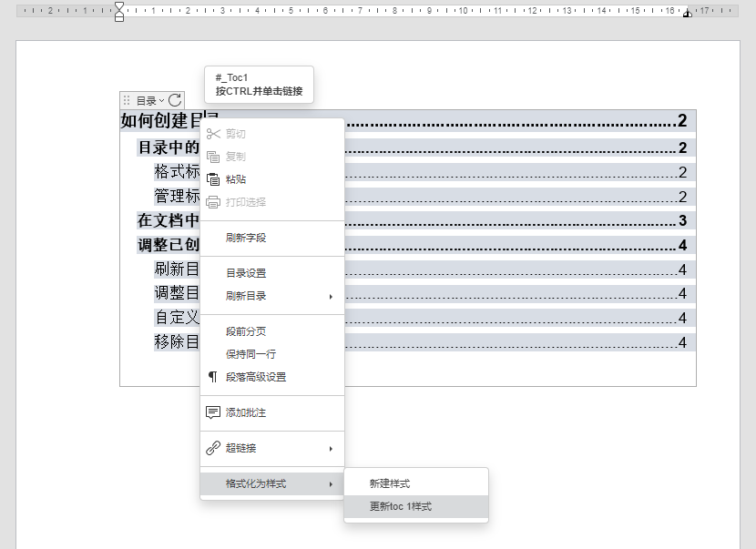Click the clipboard icon beside 粘贴
This screenshot has width=756, height=549.
(213, 179)
